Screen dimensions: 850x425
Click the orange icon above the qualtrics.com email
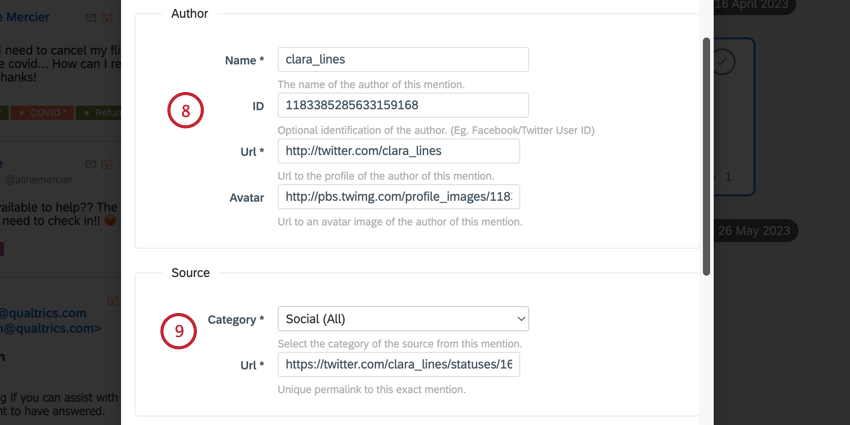tap(112, 300)
